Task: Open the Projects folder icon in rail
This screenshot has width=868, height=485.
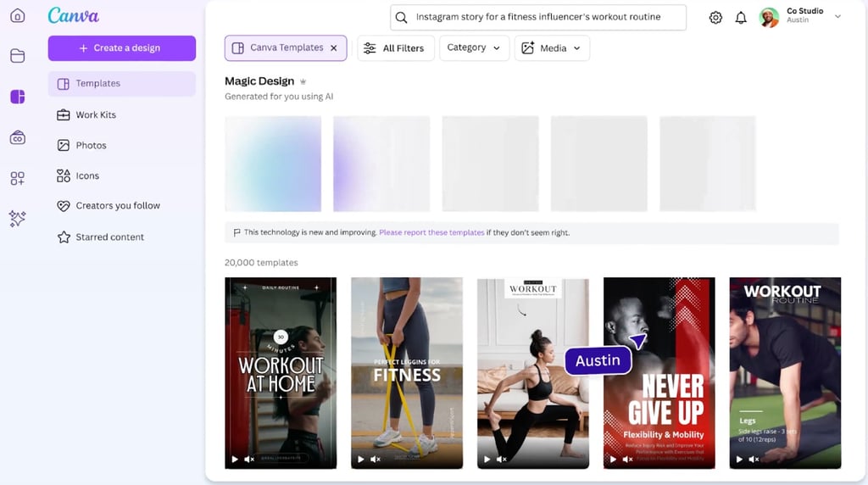Action: (x=17, y=56)
